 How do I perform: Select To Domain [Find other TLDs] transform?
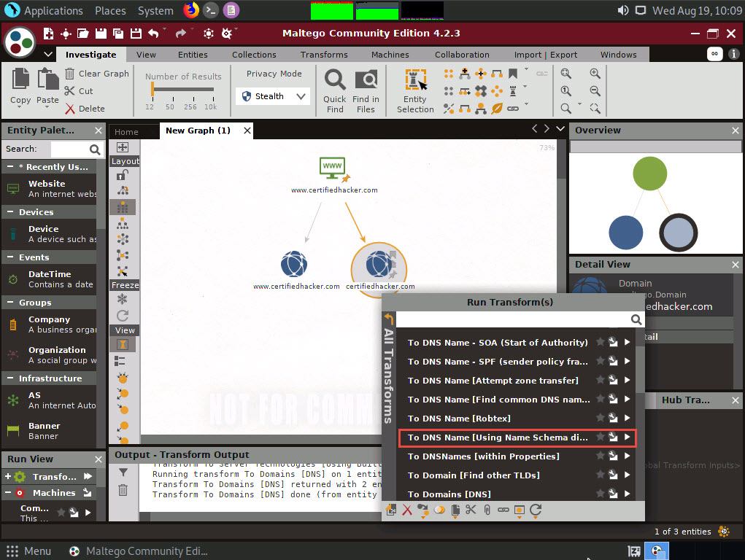coord(474,475)
